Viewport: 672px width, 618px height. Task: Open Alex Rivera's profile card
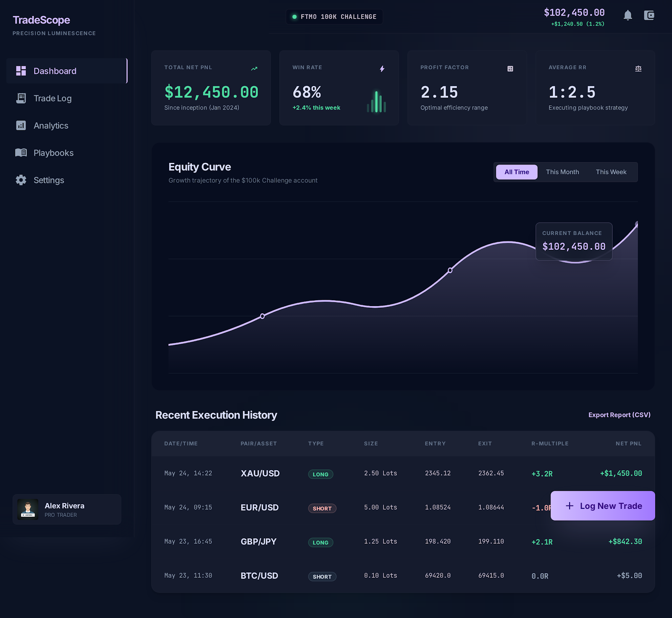(67, 509)
